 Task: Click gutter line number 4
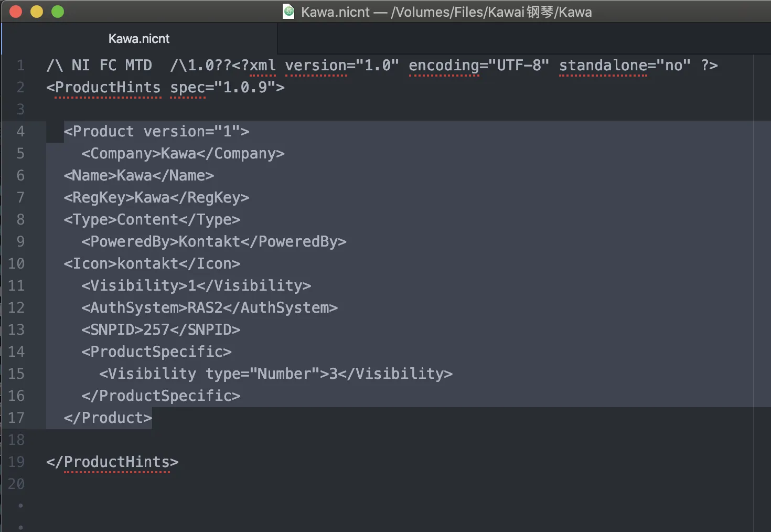click(20, 132)
